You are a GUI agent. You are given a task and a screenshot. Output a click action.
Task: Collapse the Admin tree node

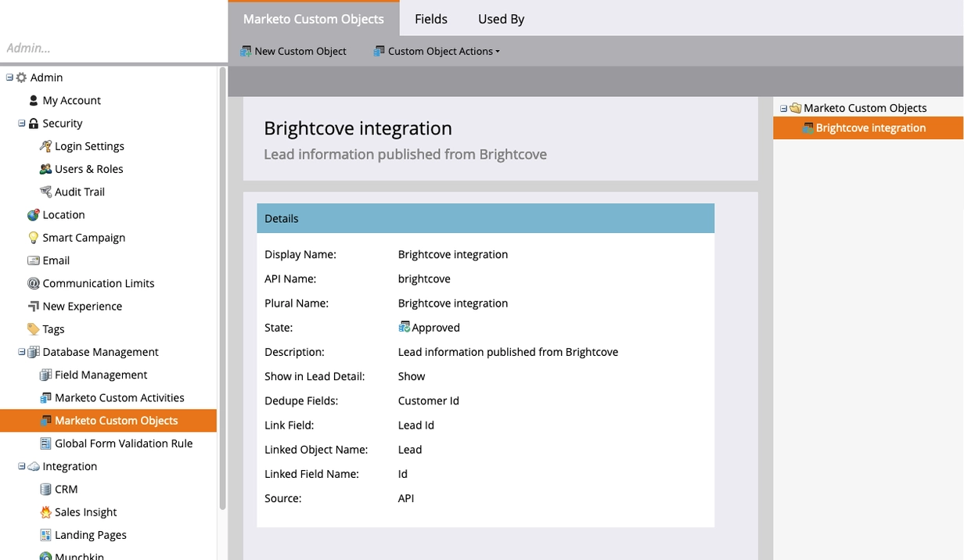[9, 77]
